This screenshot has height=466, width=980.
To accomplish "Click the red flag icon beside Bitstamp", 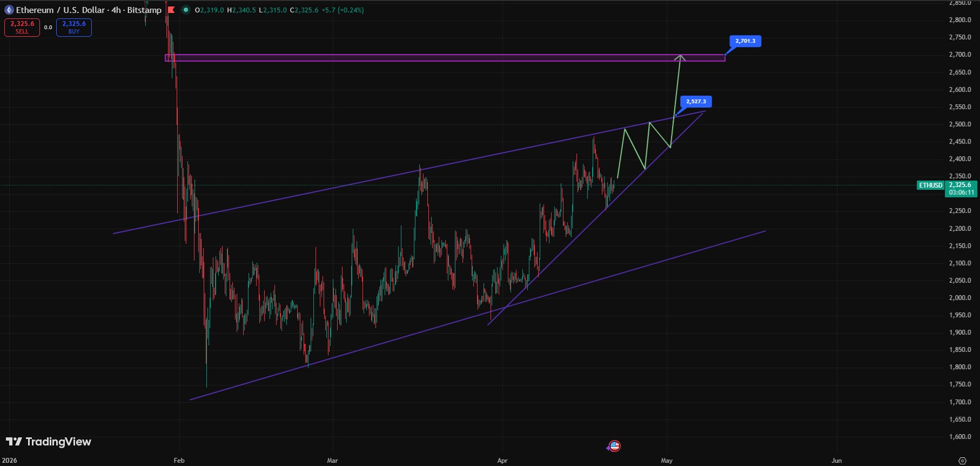I will [x=171, y=10].
